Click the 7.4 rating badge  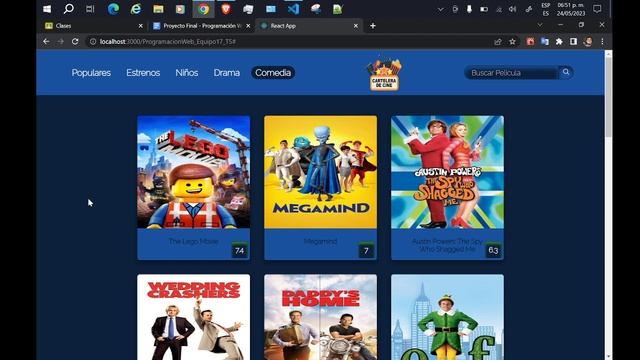tap(240, 250)
